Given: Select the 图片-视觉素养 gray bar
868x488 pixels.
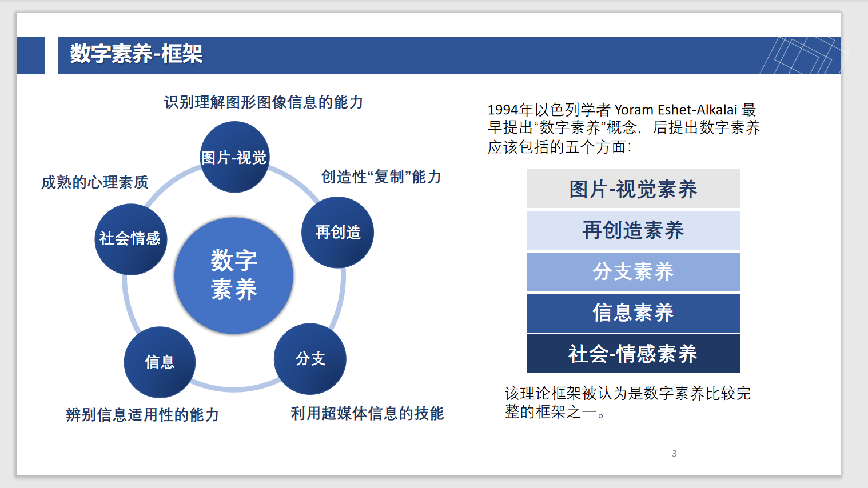Looking at the screenshot, I should tap(632, 189).
